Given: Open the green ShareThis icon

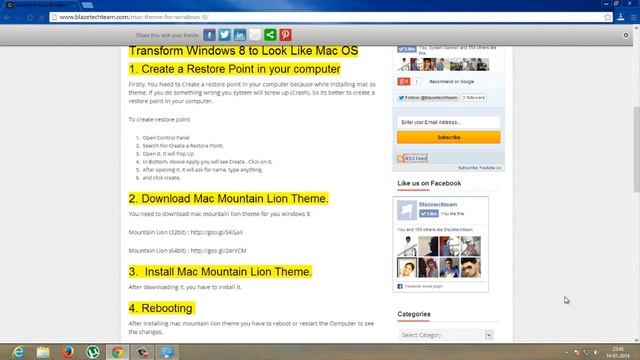Looking at the screenshot, I should (x=270, y=35).
